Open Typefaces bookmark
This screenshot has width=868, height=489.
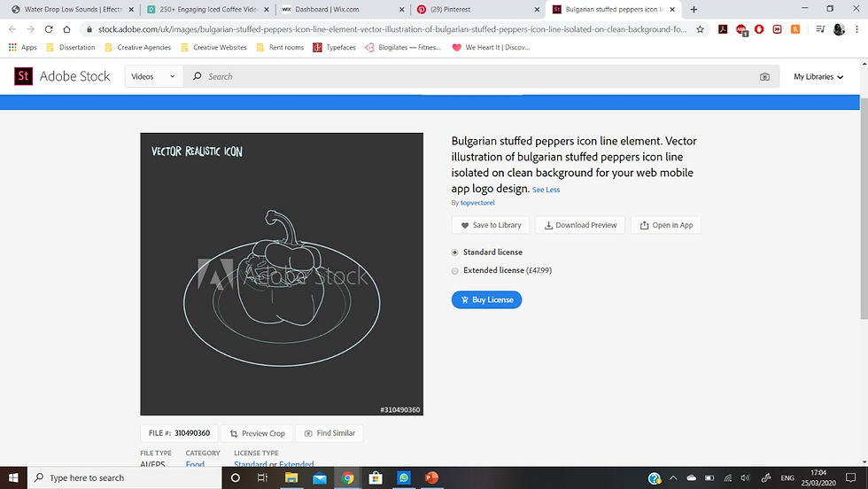pyautogui.click(x=335, y=48)
